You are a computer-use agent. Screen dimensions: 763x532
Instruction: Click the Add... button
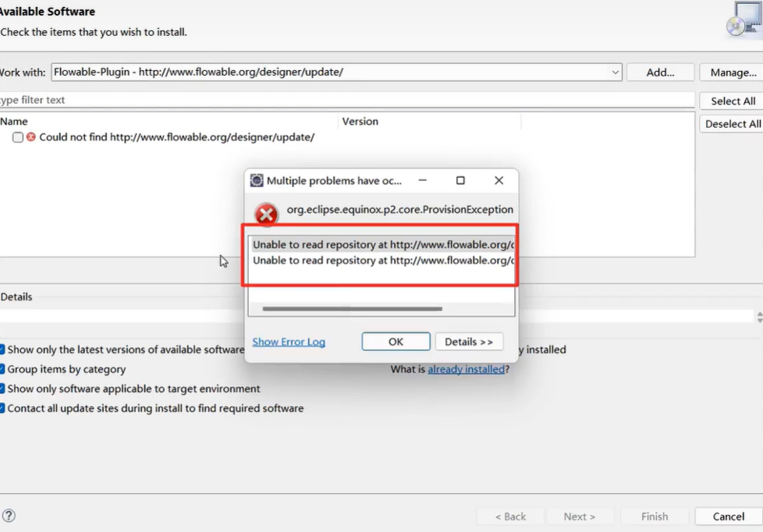pos(660,73)
